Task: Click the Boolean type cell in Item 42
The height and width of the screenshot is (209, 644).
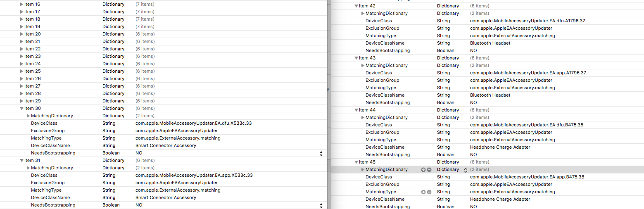Action: point(446,51)
